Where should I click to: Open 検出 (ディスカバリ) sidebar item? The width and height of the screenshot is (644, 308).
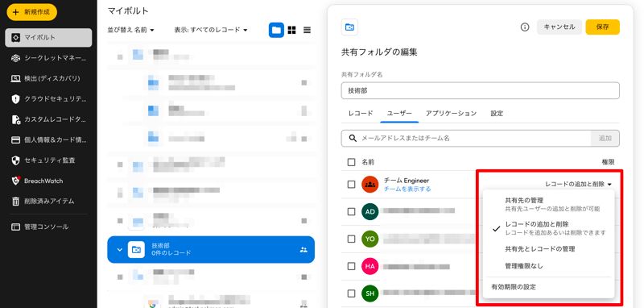tap(48, 78)
